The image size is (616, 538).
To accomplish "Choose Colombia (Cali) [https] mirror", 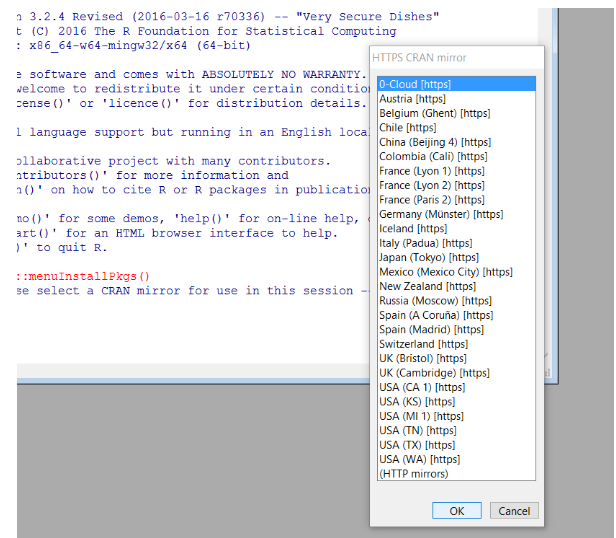I will coord(456,156).
